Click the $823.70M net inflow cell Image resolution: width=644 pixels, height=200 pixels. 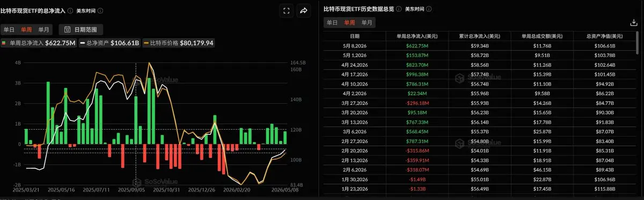(x=417, y=65)
